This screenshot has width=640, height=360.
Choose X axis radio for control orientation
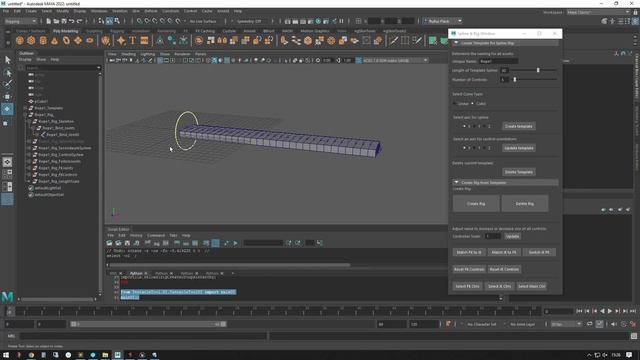coord(464,148)
